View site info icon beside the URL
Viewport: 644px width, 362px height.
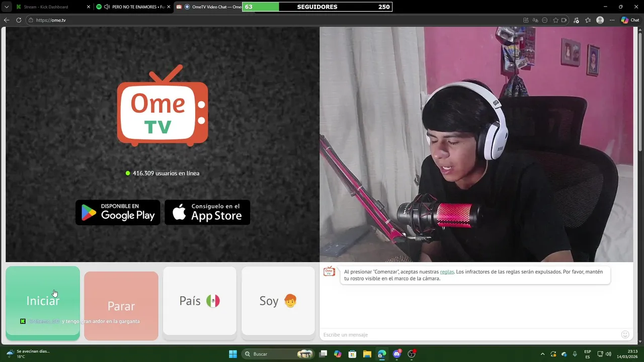pyautogui.click(x=31, y=20)
